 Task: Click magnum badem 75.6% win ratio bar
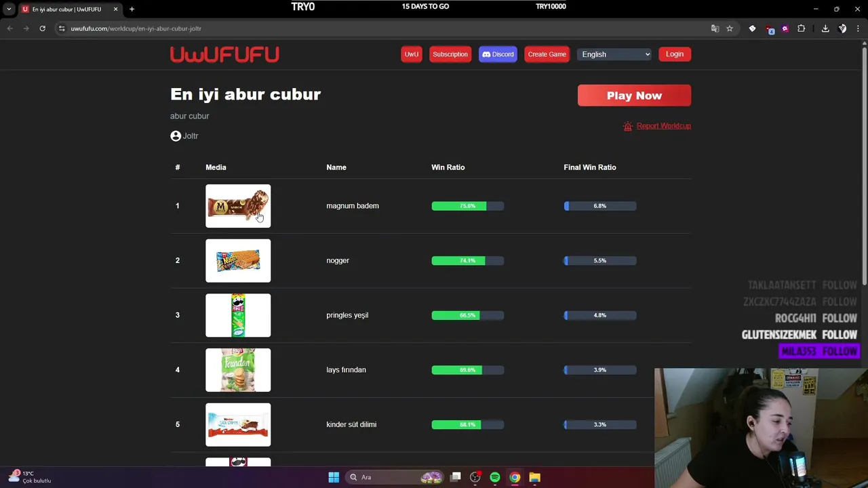click(x=468, y=206)
